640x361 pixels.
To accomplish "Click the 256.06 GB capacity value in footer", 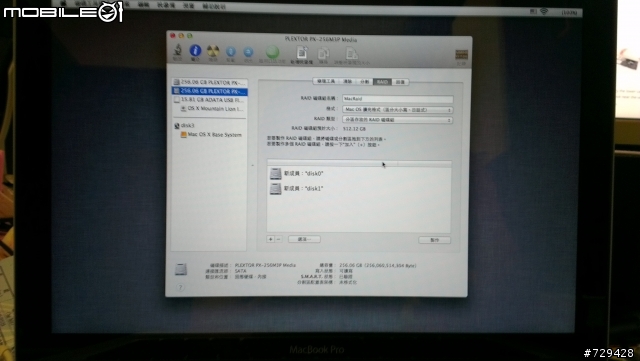I will click(378, 265).
